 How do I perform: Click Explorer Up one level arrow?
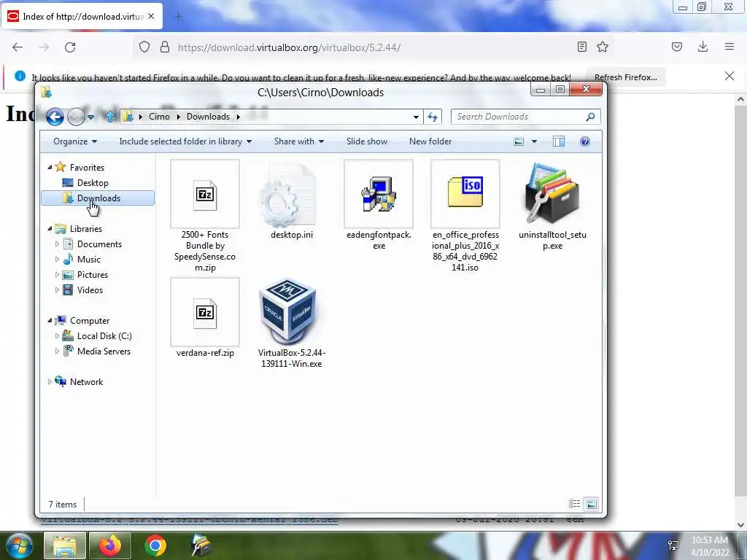[110, 117]
